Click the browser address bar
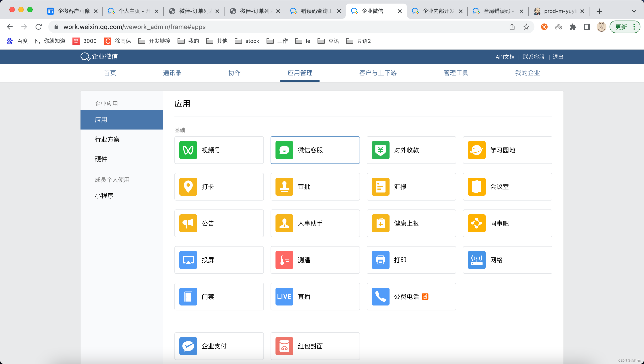This screenshot has height=364, width=644. 275,27
